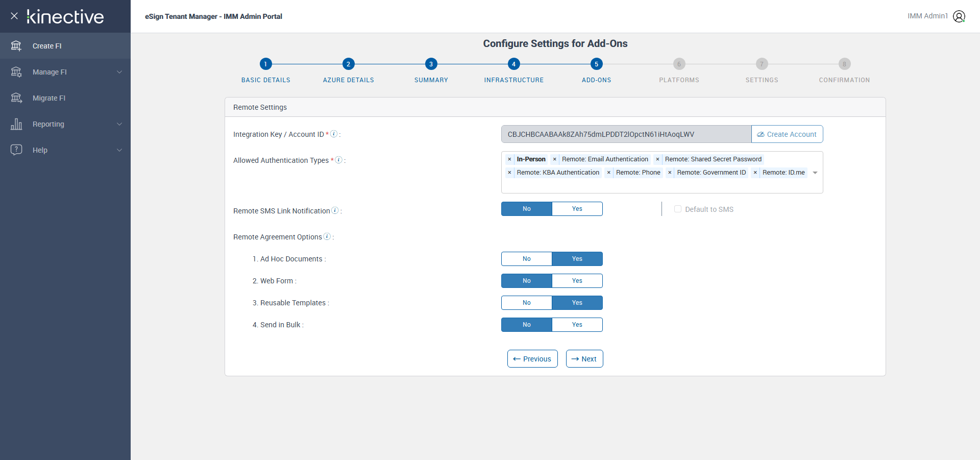
Task: Expand the Reporting menu chevron
Action: pos(119,124)
